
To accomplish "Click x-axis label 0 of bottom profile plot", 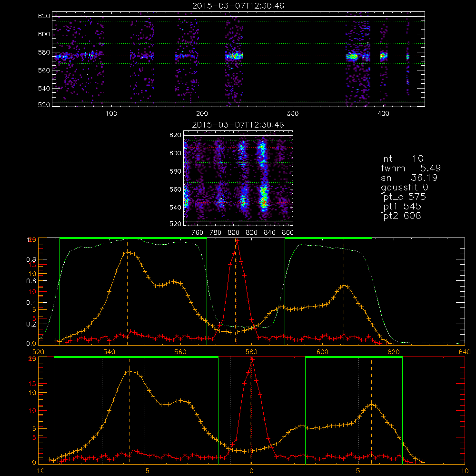I will tap(251, 471).
